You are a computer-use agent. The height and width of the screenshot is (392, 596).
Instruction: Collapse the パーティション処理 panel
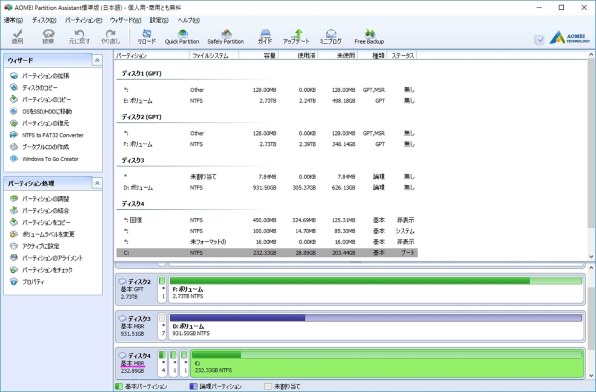[97, 183]
